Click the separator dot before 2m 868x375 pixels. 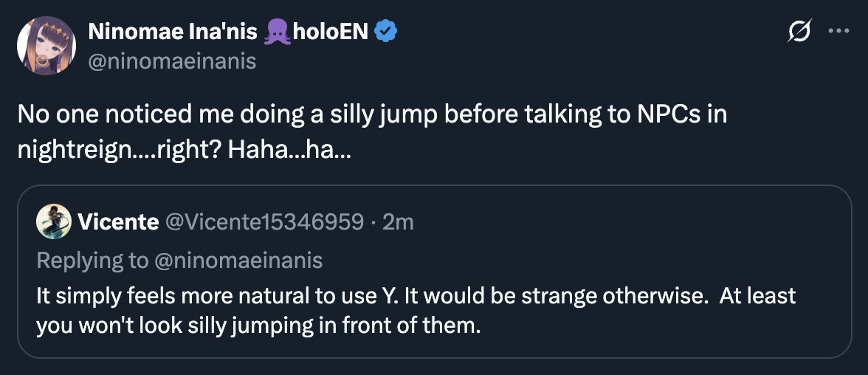tap(373, 221)
